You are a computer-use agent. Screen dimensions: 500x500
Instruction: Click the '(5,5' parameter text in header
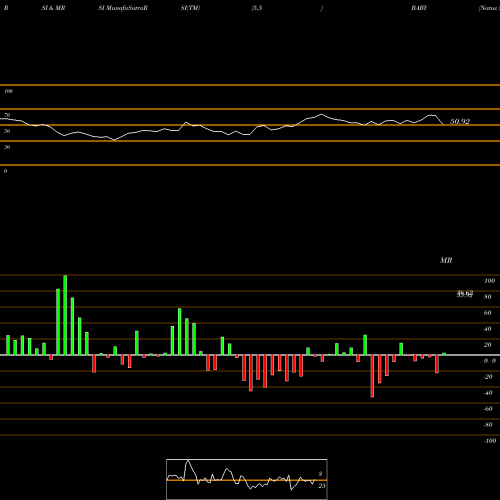tap(257, 8)
